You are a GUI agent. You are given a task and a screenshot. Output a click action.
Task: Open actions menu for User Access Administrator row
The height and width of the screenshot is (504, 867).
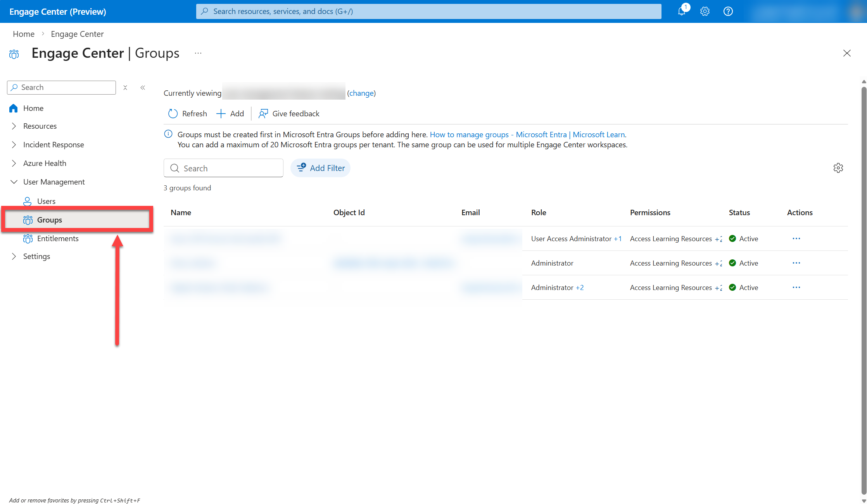[x=796, y=238]
